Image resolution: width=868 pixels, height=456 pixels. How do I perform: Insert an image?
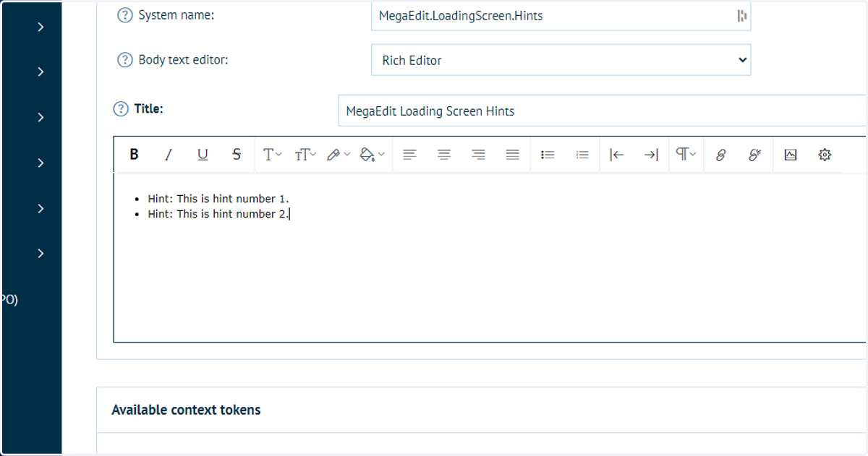pyautogui.click(x=790, y=154)
